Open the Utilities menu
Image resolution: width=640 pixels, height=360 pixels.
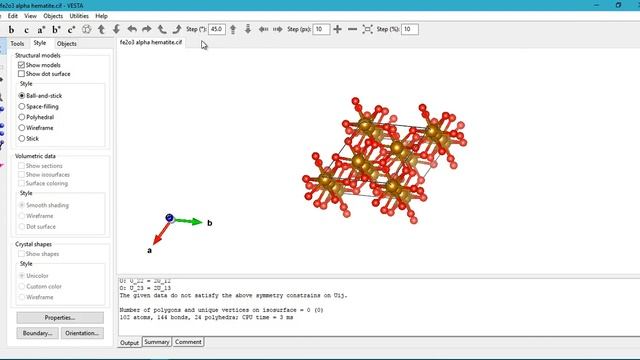coord(79,16)
